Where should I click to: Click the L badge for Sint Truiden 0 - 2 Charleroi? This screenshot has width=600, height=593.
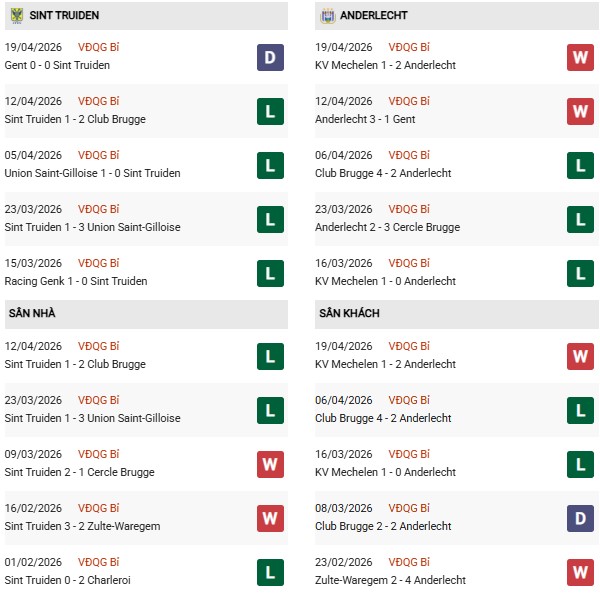(x=270, y=572)
